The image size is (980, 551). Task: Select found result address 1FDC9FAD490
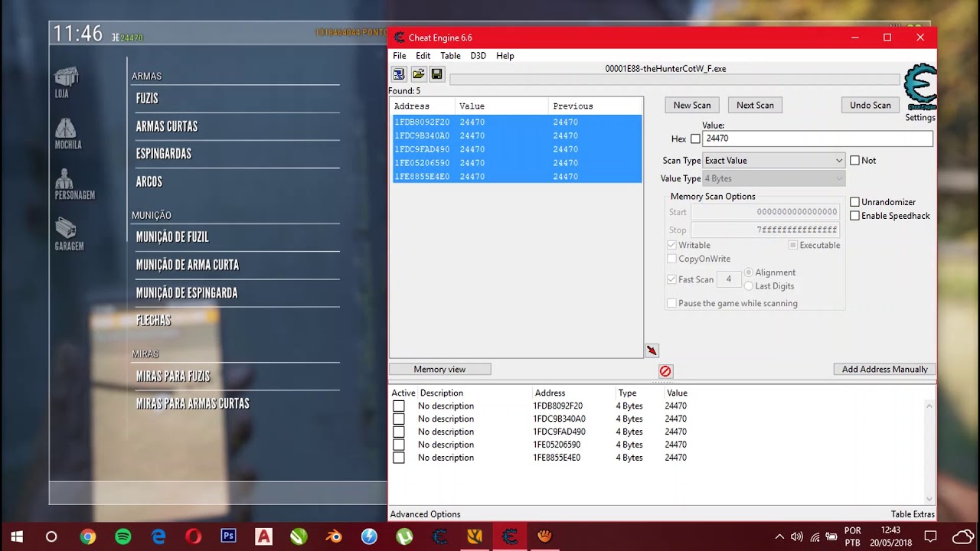point(518,149)
